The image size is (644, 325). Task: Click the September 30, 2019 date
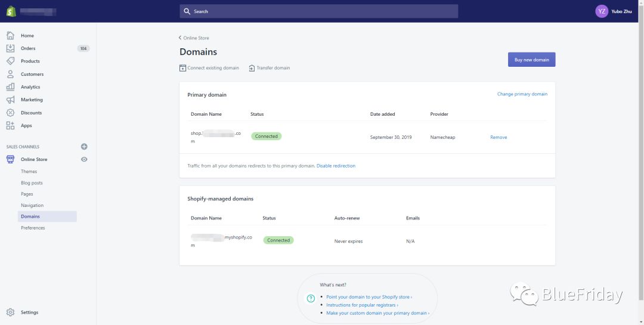[x=391, y=137]
